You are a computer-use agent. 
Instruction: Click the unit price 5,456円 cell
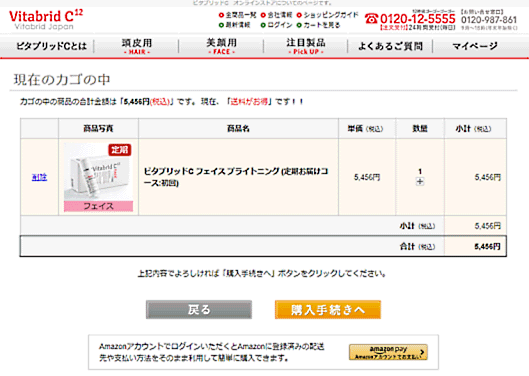click(x=367, y=177)
